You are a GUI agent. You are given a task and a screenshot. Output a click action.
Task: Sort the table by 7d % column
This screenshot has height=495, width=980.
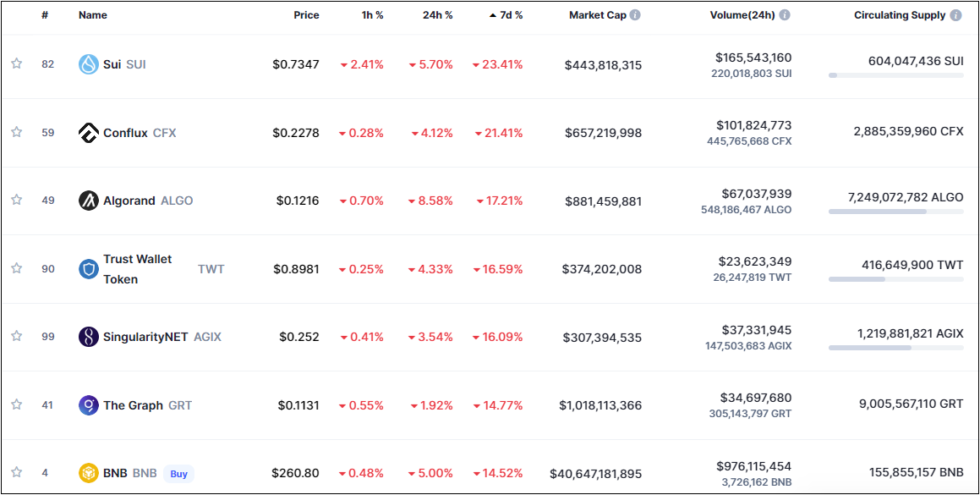click(506, 15)
